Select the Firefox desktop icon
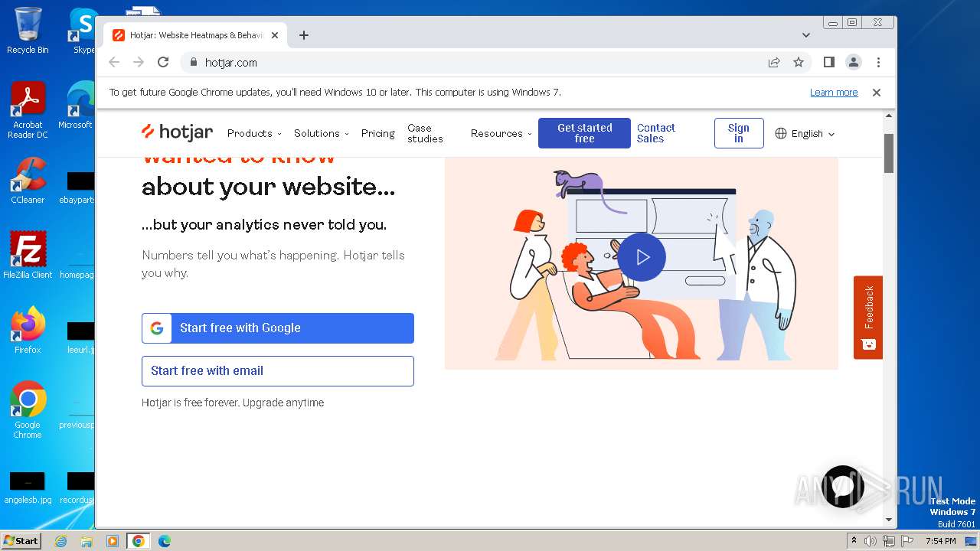Screen dimensions: 980x551 (28, 331)
